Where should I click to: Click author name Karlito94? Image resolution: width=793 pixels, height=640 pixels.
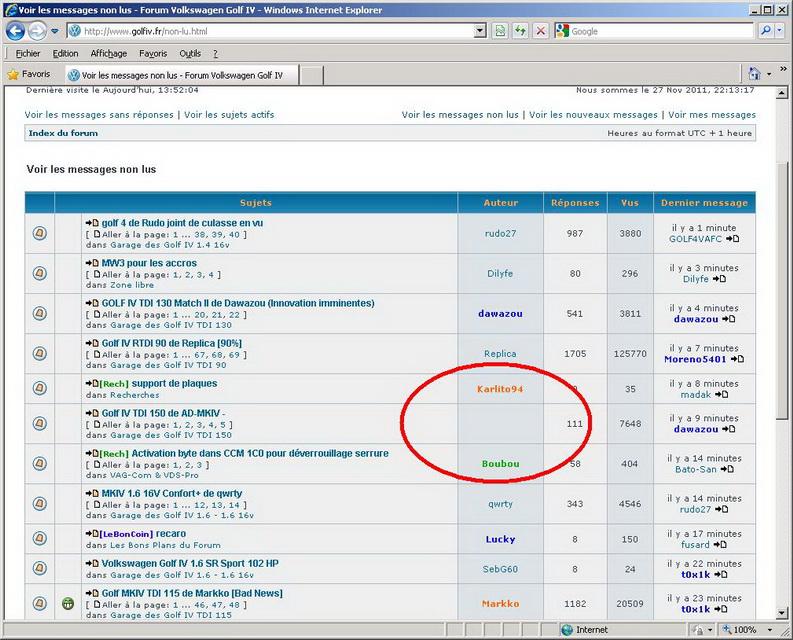point(500,389)
